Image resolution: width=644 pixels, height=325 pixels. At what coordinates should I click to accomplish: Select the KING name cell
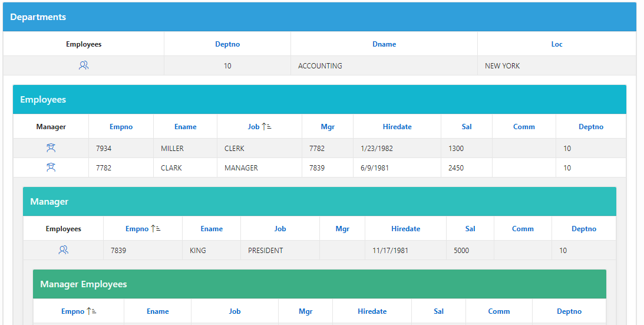212,250
